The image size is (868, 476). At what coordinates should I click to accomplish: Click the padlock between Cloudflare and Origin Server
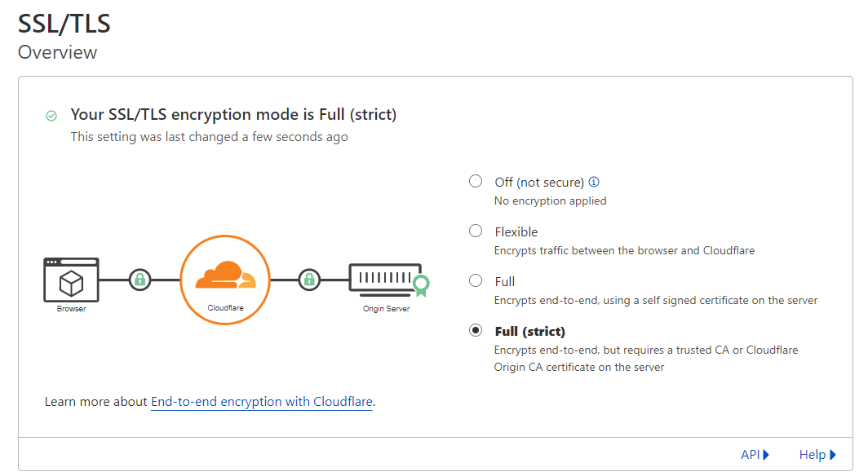pos(310,278)
